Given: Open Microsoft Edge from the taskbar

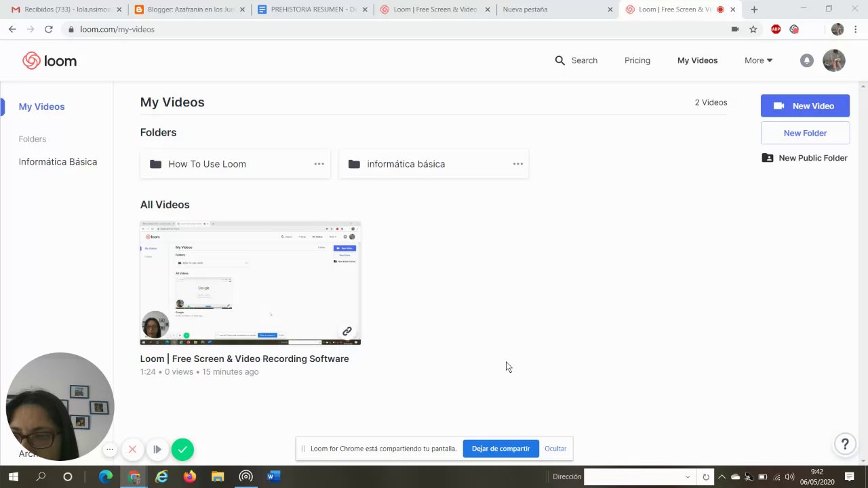Looking at the screenshot, I should point(106,476).
